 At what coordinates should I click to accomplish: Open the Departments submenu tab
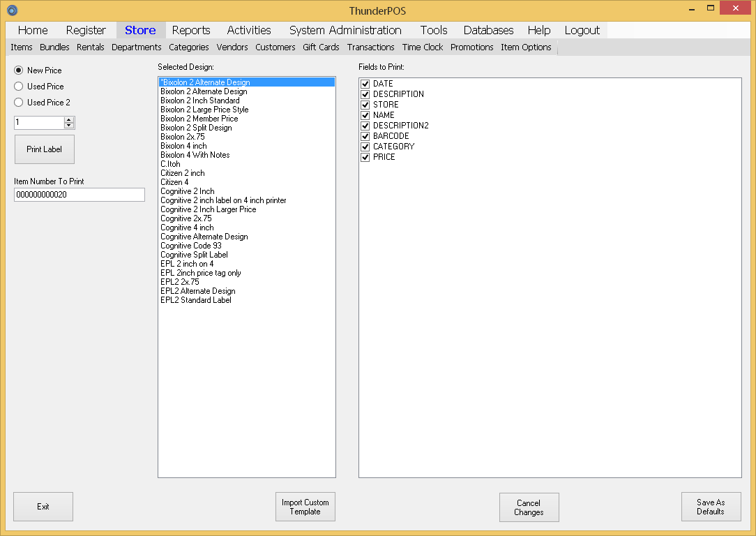click(x=137, y=47)
